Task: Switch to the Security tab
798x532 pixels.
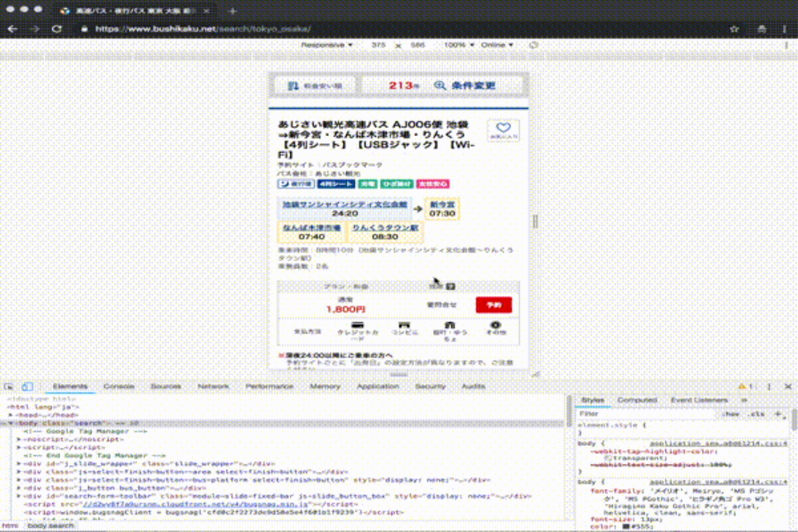Action: pyautogui.click(x=430, y=387)
